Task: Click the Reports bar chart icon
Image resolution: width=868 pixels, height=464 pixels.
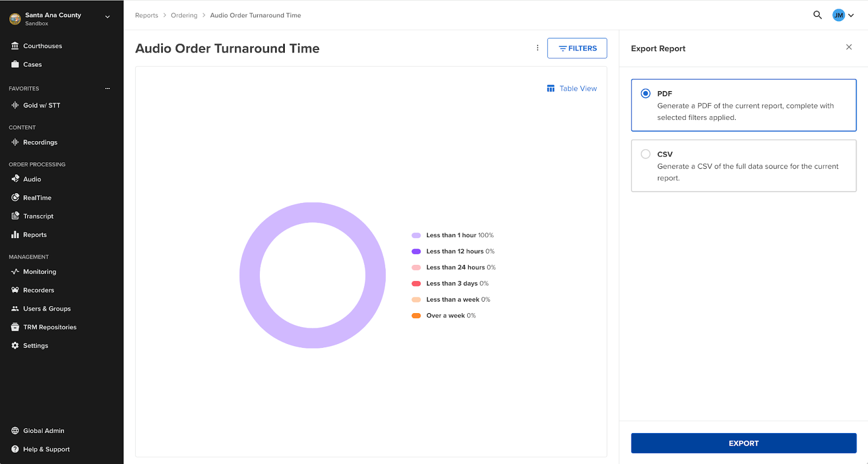Action: [15, 234]
